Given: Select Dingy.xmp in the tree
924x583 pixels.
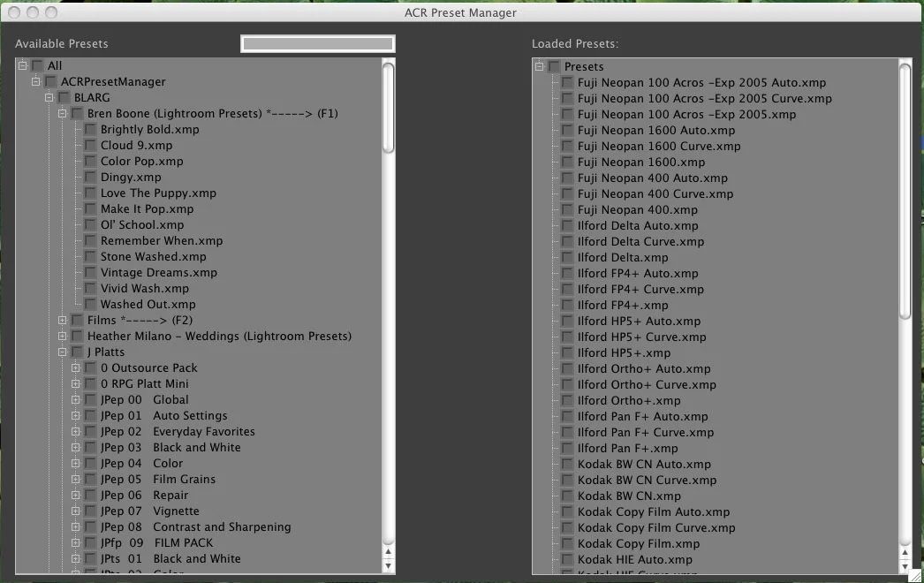Looking at the screenshot, I should pos(131,177).
